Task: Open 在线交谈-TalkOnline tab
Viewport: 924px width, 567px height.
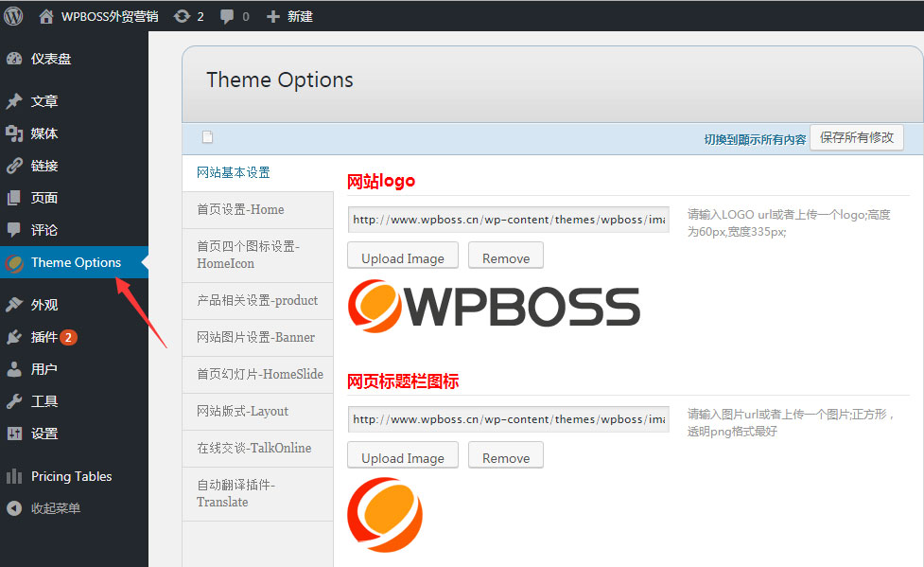Action: 258,449
